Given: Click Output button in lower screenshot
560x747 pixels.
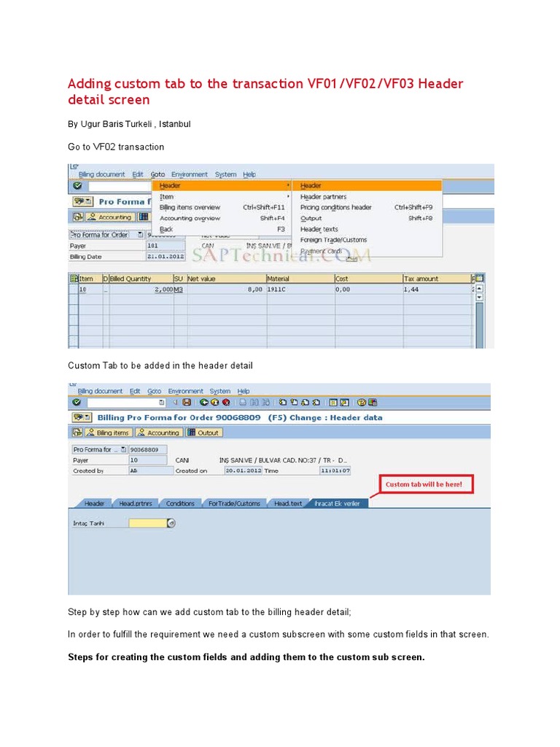Looking at the screenshot, I should 203,433.
